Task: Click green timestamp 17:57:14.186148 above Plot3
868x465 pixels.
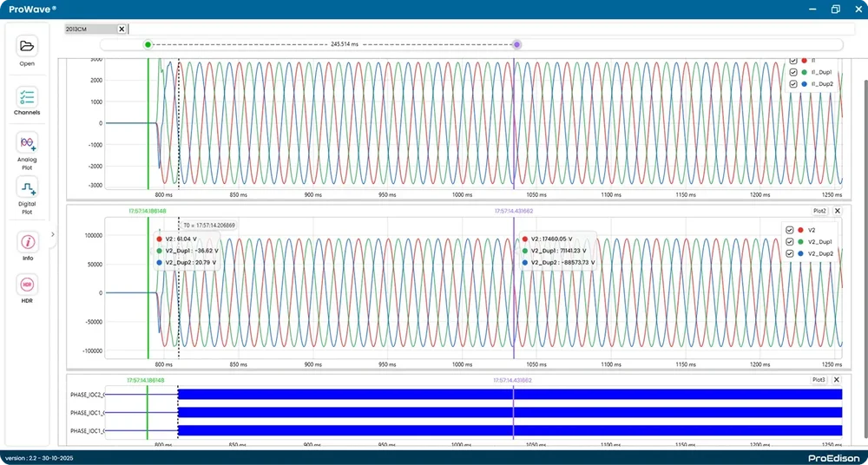Action: [146, 380]
